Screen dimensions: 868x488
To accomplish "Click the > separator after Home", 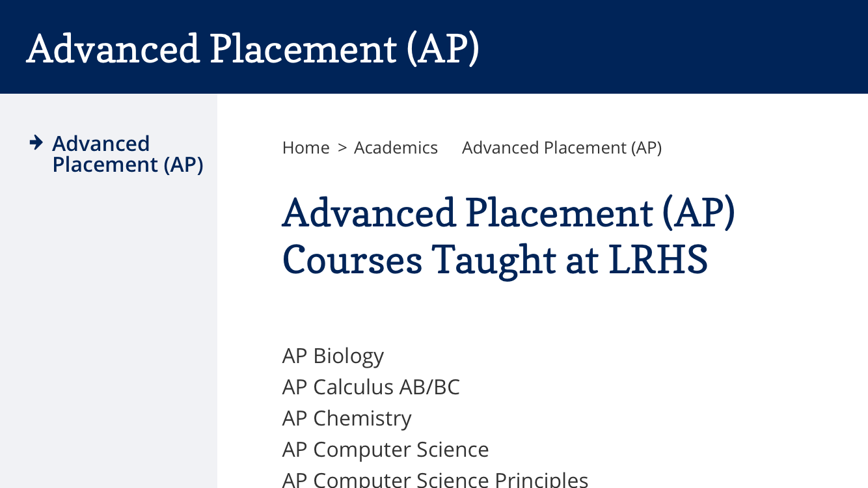I will pos(342,148).
